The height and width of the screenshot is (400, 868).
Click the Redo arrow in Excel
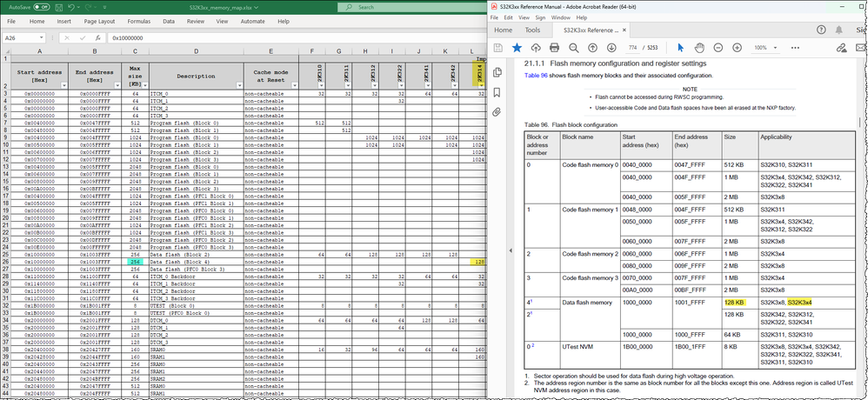(x=89, y=7)
